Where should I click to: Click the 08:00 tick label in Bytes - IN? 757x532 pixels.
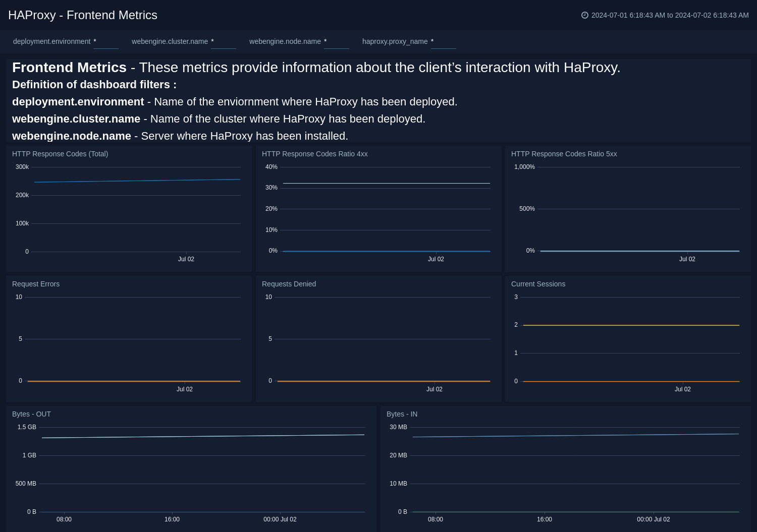pos(436,519)
